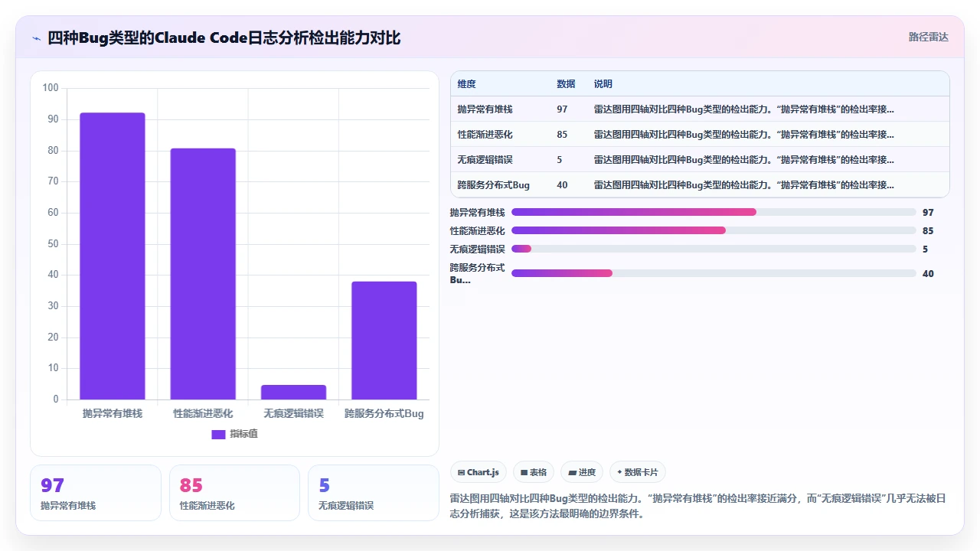
Task: Click x-axis label 抛异常有堆栈
Action: [x=113, y=413]
